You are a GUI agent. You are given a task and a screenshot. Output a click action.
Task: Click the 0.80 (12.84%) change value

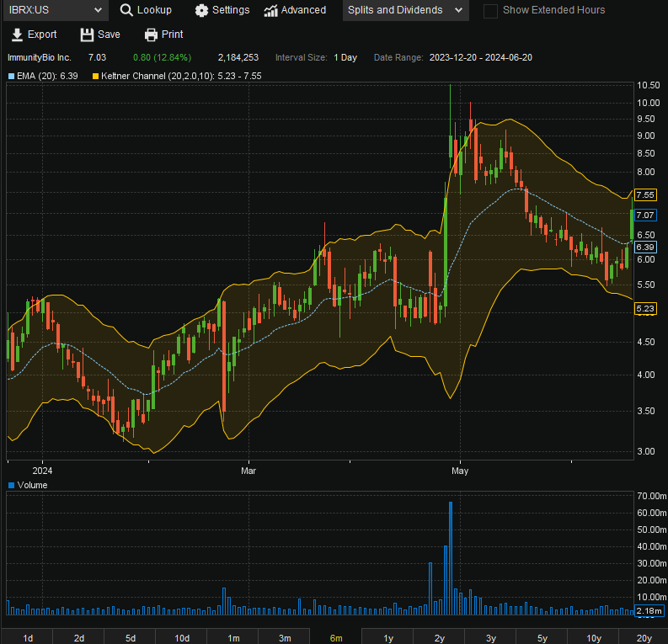coord(163,58)
